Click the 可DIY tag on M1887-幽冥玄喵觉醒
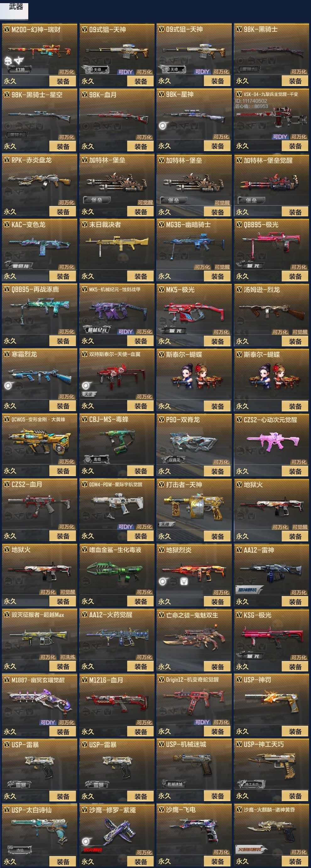The height and width of the screenshot is (868, 311). (47, 722)
